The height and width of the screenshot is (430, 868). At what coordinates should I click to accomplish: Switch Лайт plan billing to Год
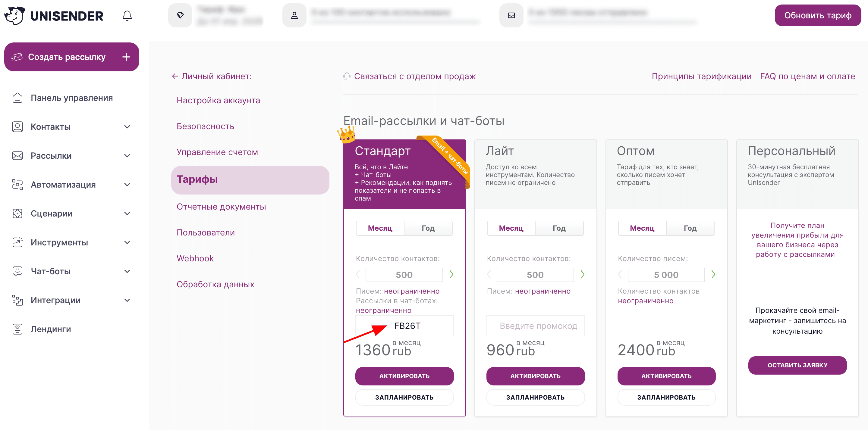click(559, 228)
